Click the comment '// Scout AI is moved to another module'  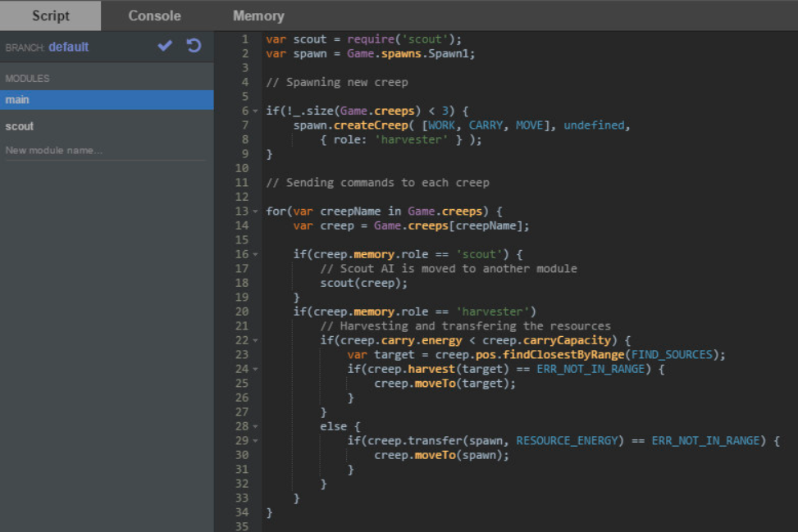point(449,269)
